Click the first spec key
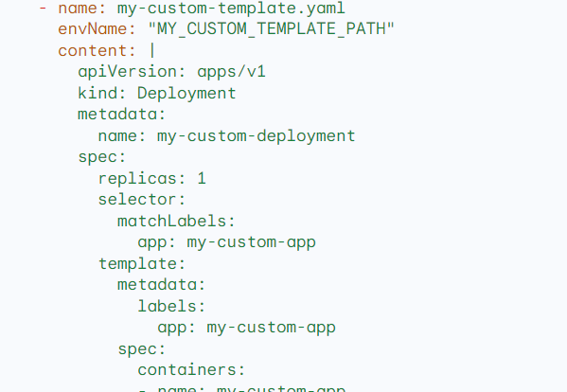Image resolution: width=567 pixels, height=392 pixels. 102,157
